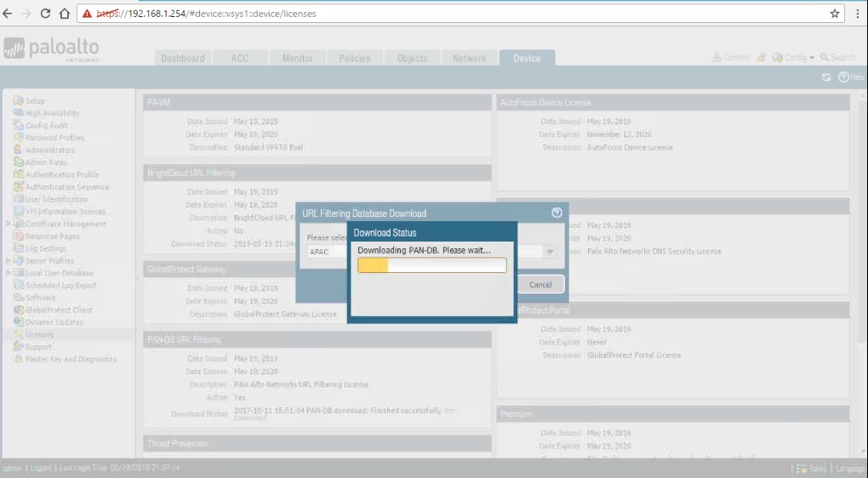Click the not-secure warning triangle icon
Viewport: 868px width, 478px height.
pyautogui.click(x=87, y=14)
